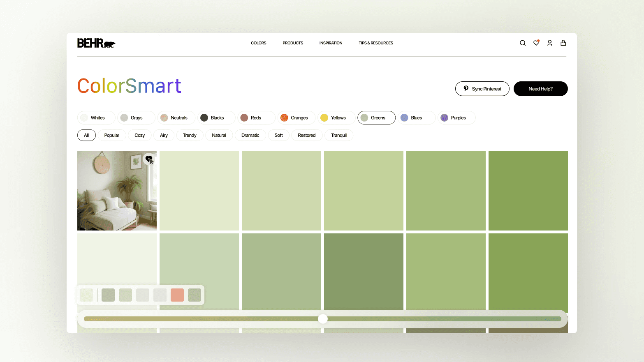Click the heart icon on room photo
Screen dimensions: 644x362
(x=149, y=159)
